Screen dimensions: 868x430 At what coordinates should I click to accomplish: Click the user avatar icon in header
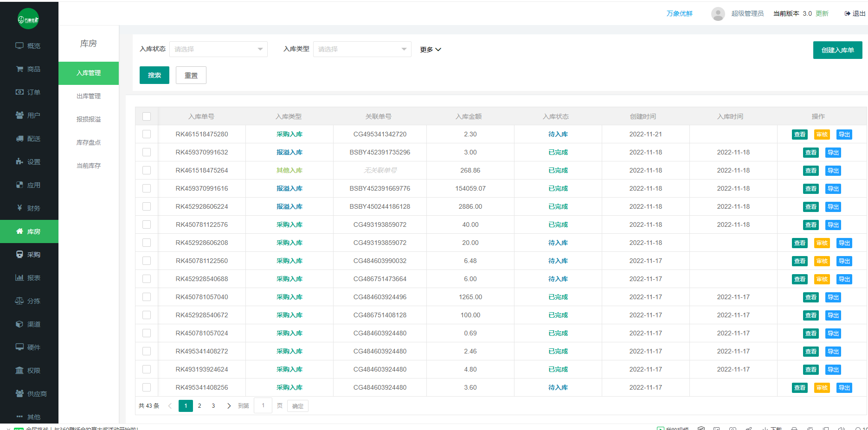pyautogui.click(x=718, y=14)
